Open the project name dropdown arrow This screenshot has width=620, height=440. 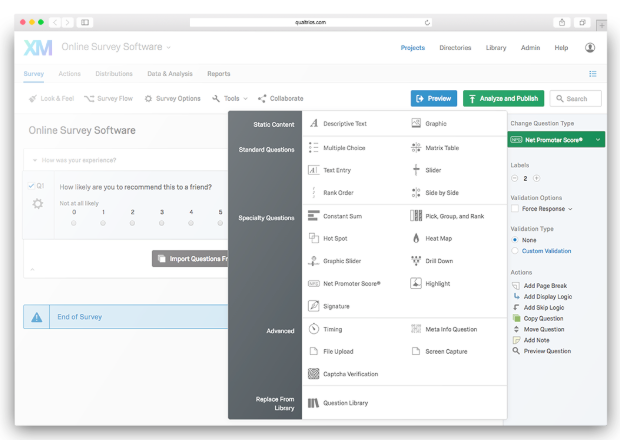(168, 47)
